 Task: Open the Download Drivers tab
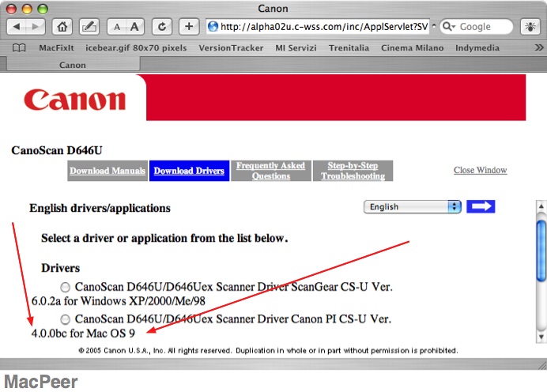click(x=190, y=171)
